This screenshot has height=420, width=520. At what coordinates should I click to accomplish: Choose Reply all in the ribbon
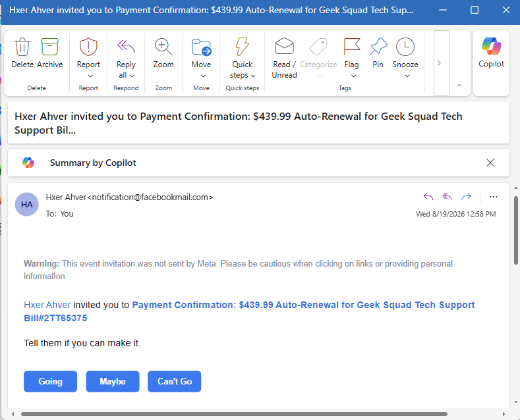(126, 47)
